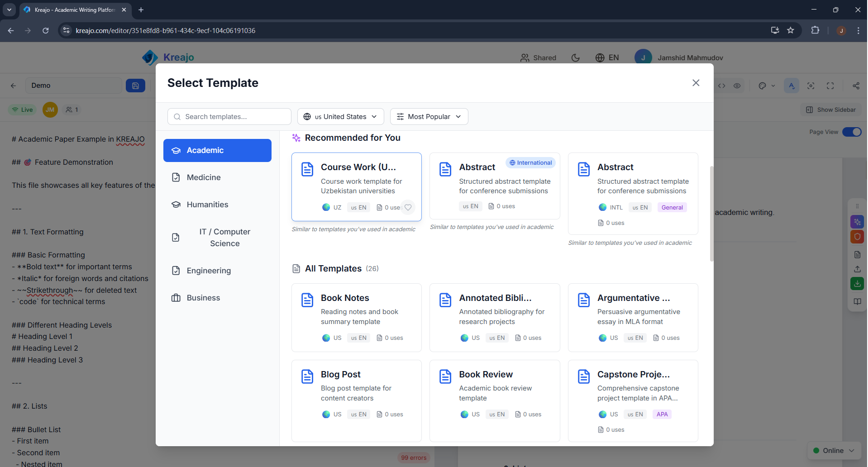This screenshot has height=467, width=868.
Task: Open the color theme palette picker
Action: click(763, 86)
